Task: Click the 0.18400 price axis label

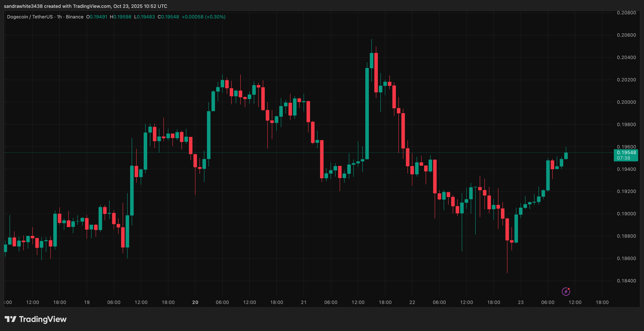Action: (x=626, y=281)
